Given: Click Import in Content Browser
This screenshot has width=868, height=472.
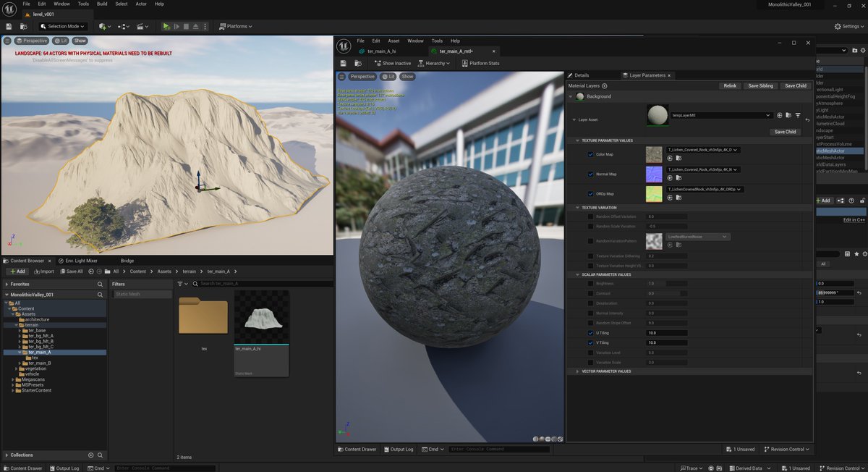Looking at the screenshot, I should pyautogui.click(x=43, y=271).
